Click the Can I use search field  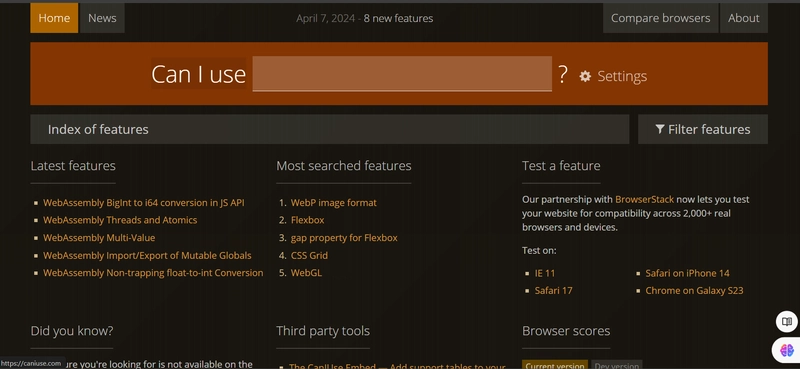[x=402, y=73]
